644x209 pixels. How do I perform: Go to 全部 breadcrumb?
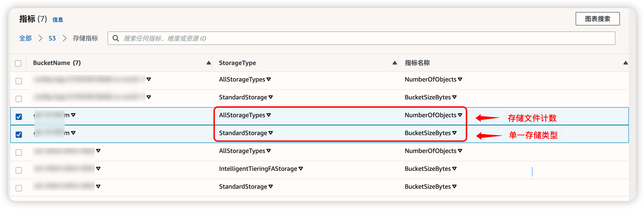(25, 38)
